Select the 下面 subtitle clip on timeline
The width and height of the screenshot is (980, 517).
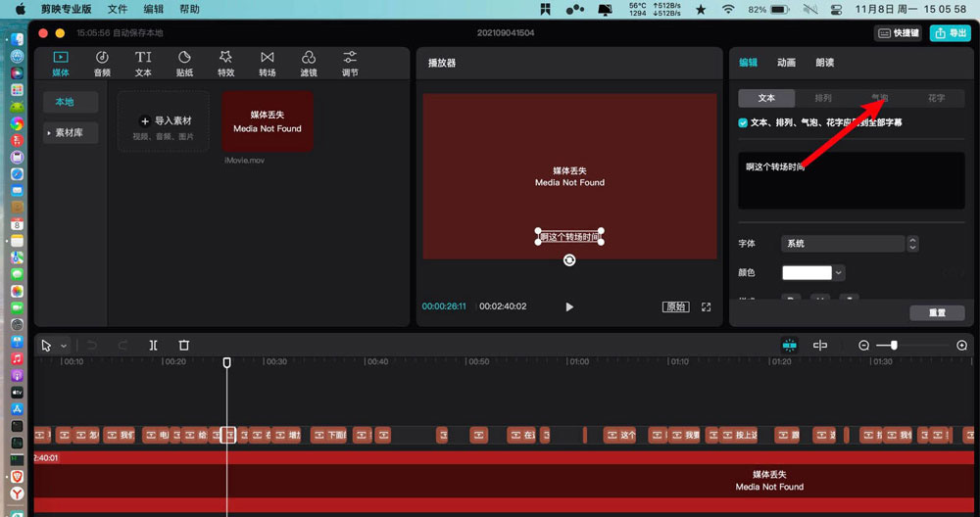tap(328, 435)
